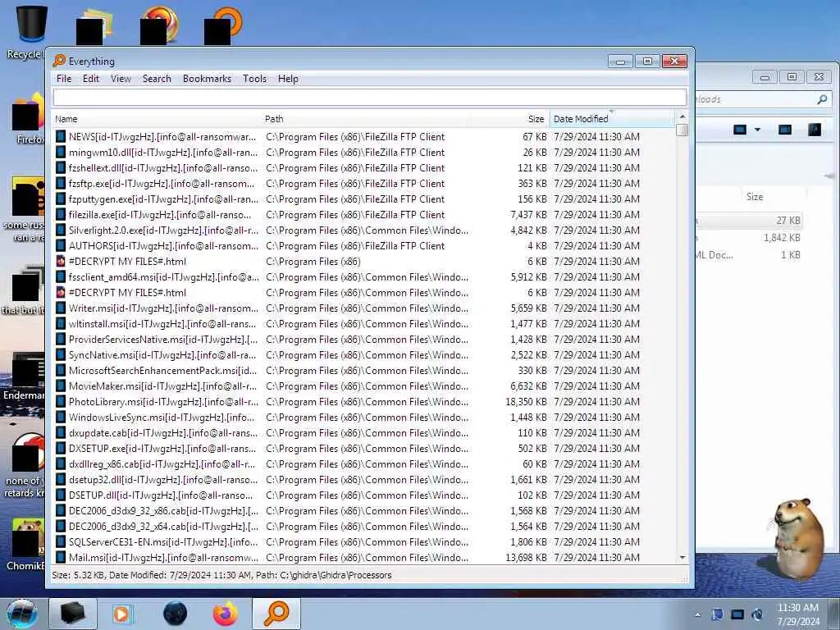840x630 pixels.
Task: Click the results scrollbar down arrow
Action: pos(682,558)
